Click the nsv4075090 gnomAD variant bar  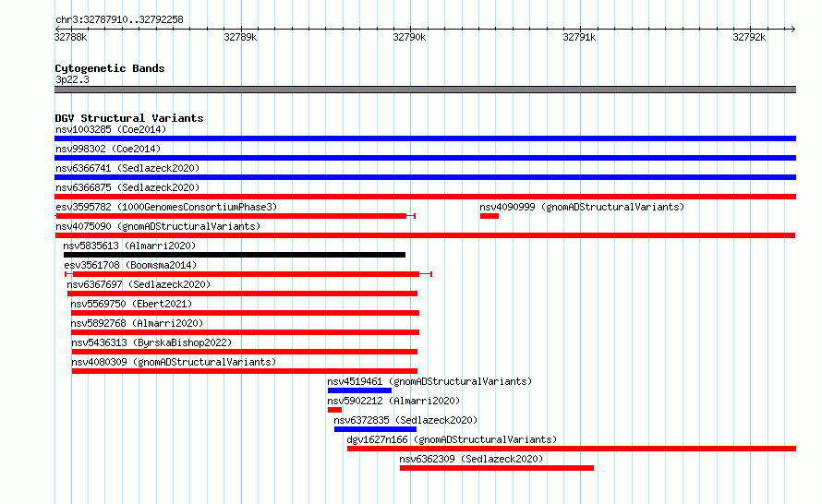click(425, 235)
